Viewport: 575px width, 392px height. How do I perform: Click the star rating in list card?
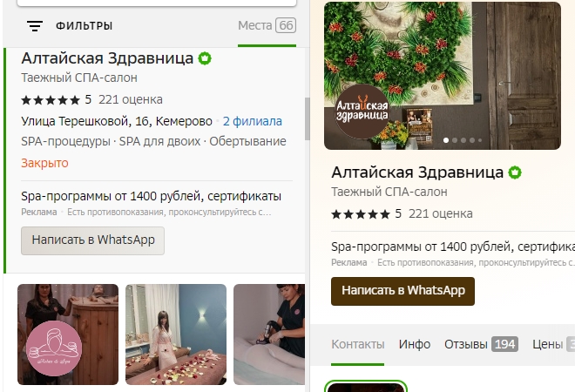51,99
